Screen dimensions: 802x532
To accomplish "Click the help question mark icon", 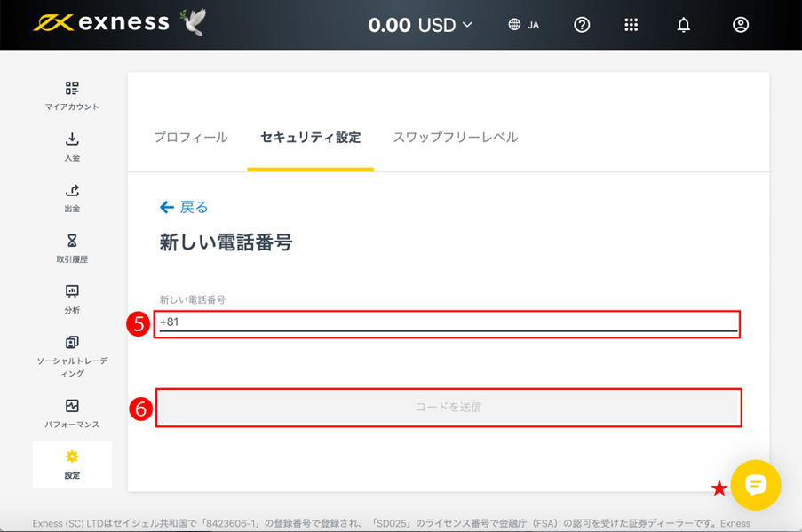I will [x=582, y=25].
